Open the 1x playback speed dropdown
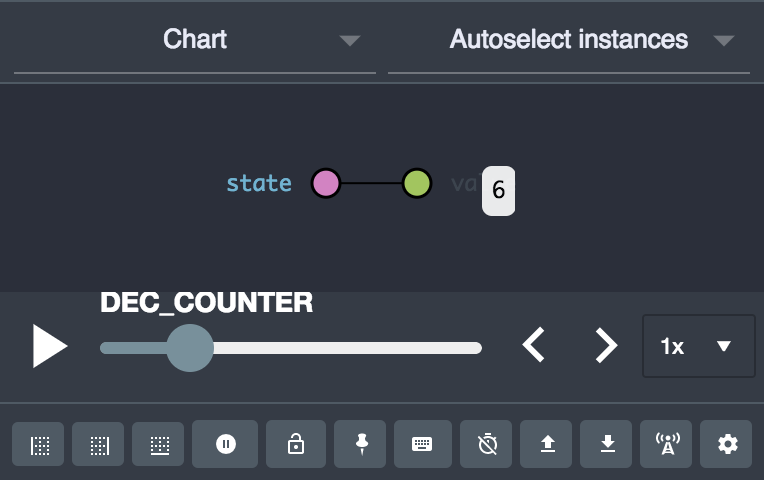 (697, 346)
